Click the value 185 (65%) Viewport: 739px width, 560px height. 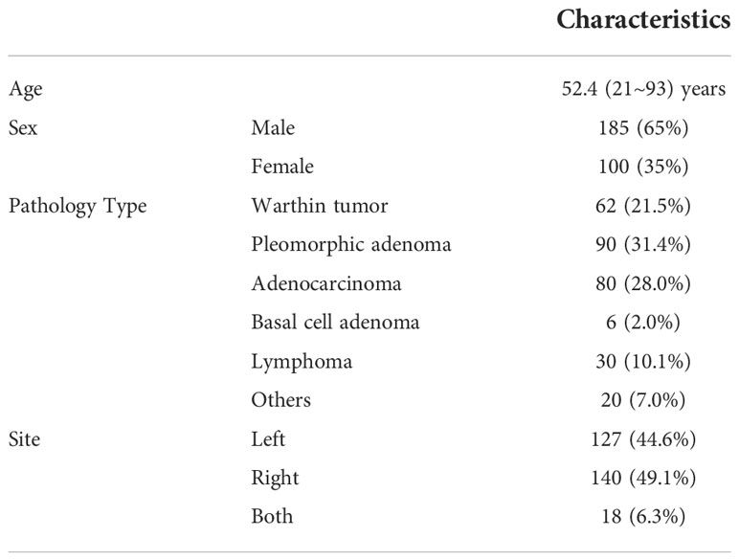pos(643,127)
